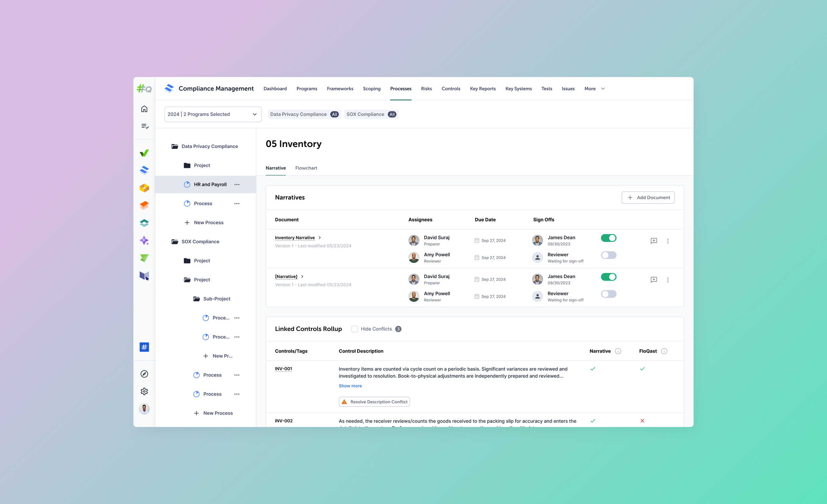Click the user avatar at sidebar bottom
827x504 pixels.
(144, 409)
